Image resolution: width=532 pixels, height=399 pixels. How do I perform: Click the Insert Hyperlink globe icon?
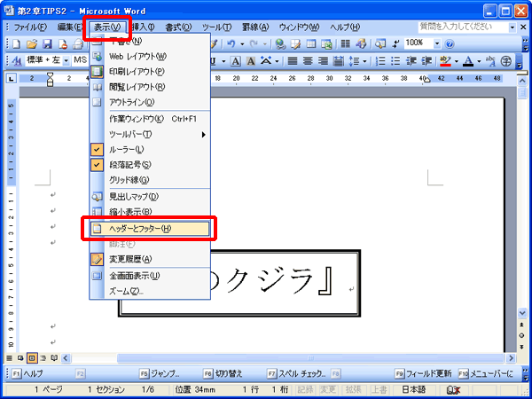click(x=280, y=43)
